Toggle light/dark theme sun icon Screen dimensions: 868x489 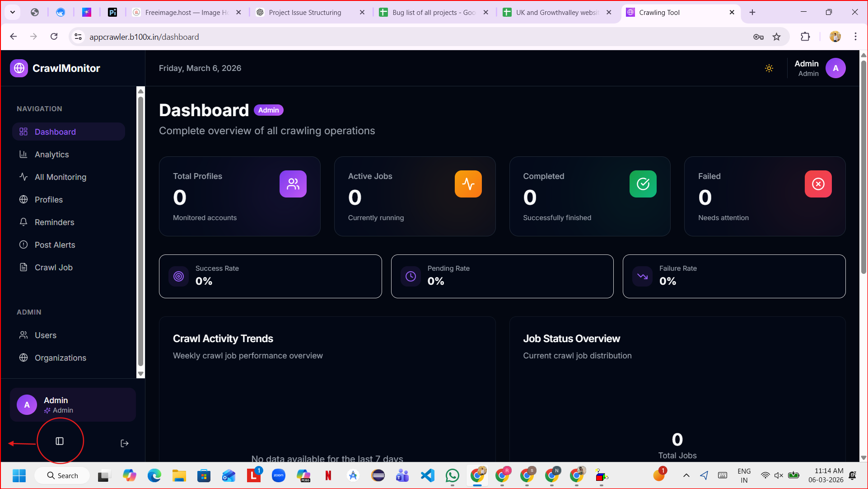pyautogui.click(x=769, y=68)
